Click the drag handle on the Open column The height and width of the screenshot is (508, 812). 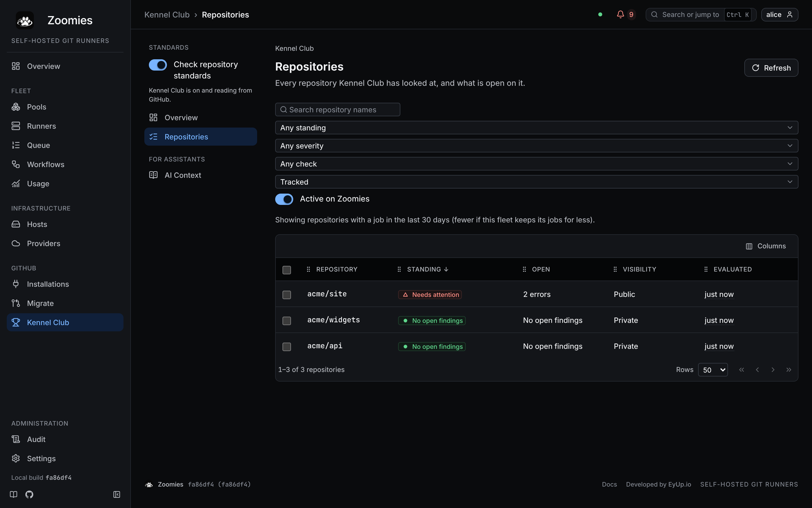point(524,269)
